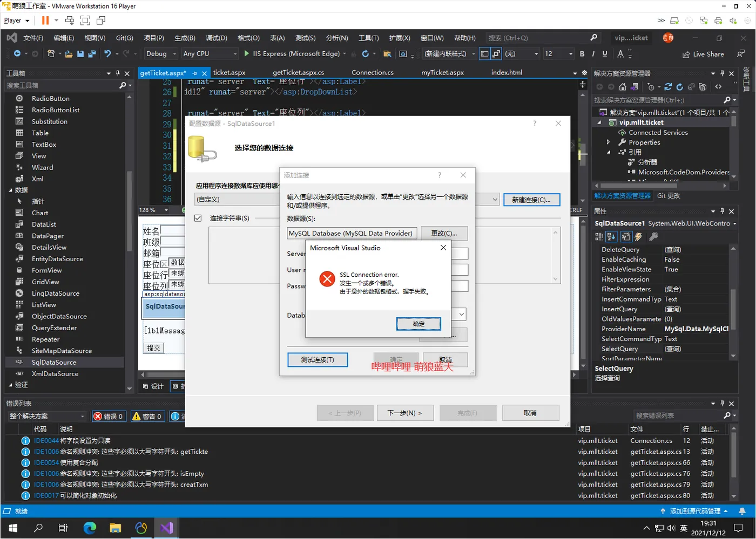Toggle the 连接字符串(S) checkbox
Image resolution: width=756 pixels, height=539 pixels.
[x=198, y=218]
